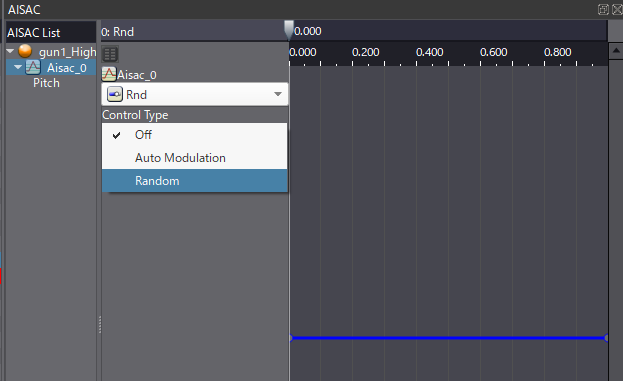Click the Aisac_0 graph icon in list
The image size is (623, 381).
pyautogui.click(x=33, y=67)
